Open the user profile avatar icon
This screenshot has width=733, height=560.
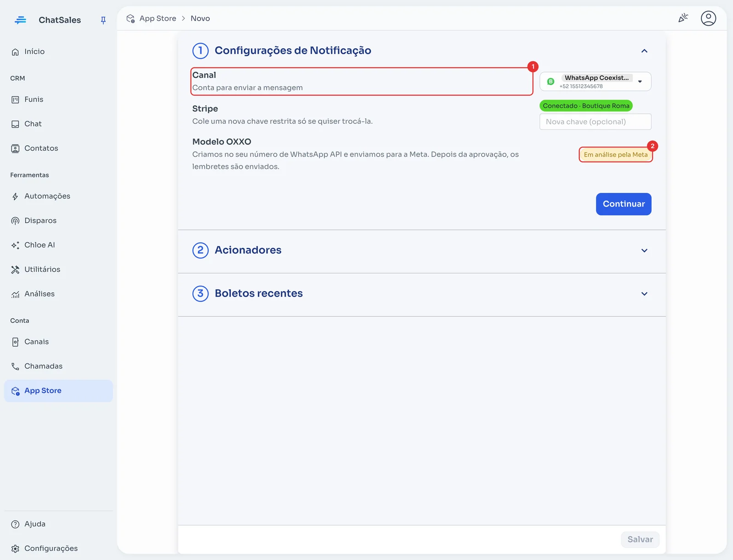[708, 18]
